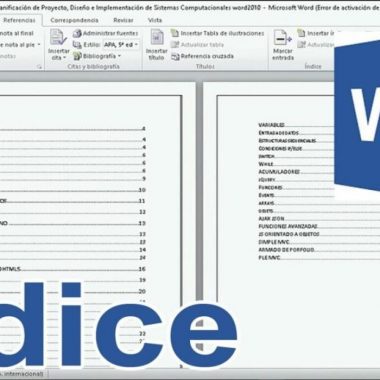Click the JS ORIENTADO A OBJETOS entry
The width and height of the screenshot is (380, 380).
tap(289, 234)
